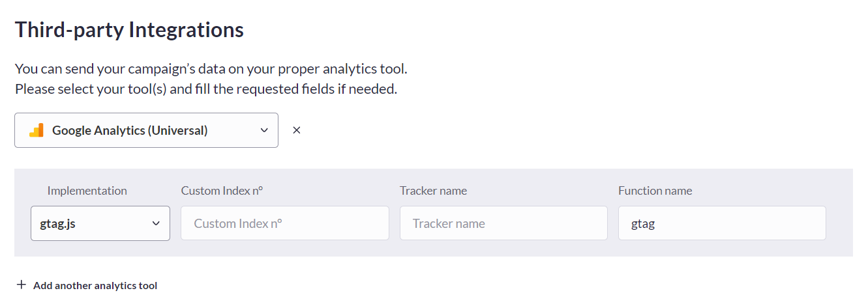868x308 pixels.
Task: Click the Function name label
Action: click(655, 191)
